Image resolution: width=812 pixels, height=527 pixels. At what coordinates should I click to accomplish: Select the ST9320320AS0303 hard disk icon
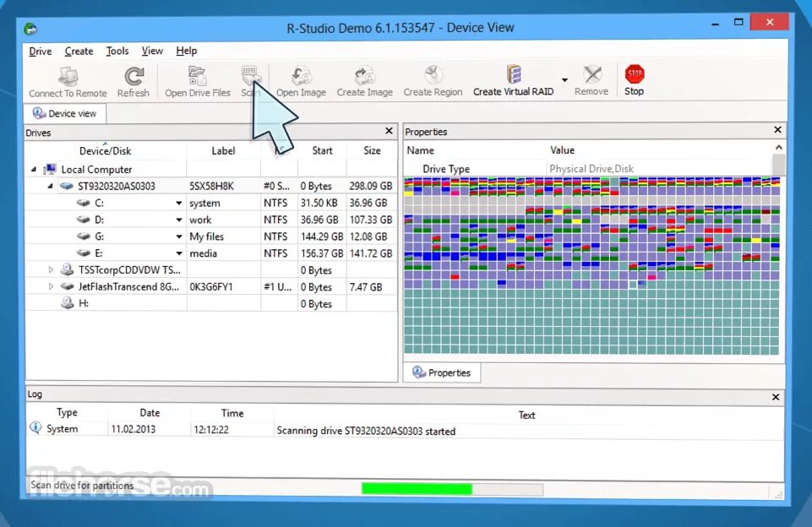point(67,186)
